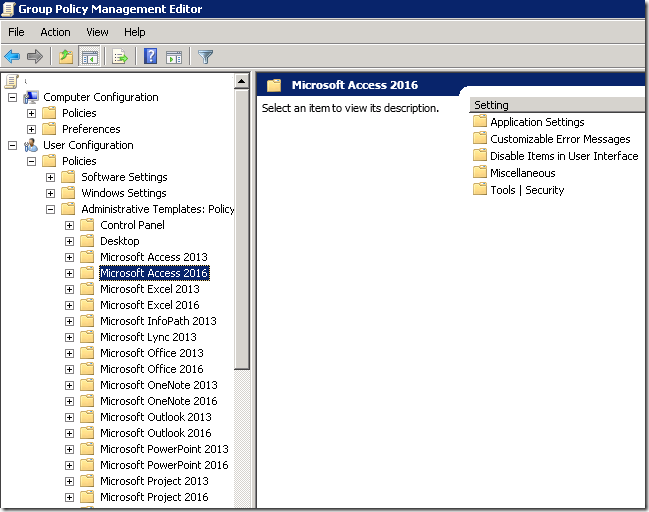
Task: Click the tree vertical scrollbar thumb
Action: coord(241,229)
